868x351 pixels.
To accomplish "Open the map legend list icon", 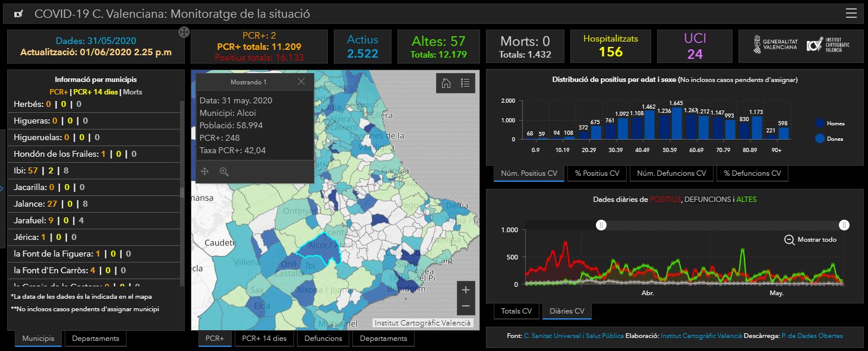I will [x=465, y=84].
